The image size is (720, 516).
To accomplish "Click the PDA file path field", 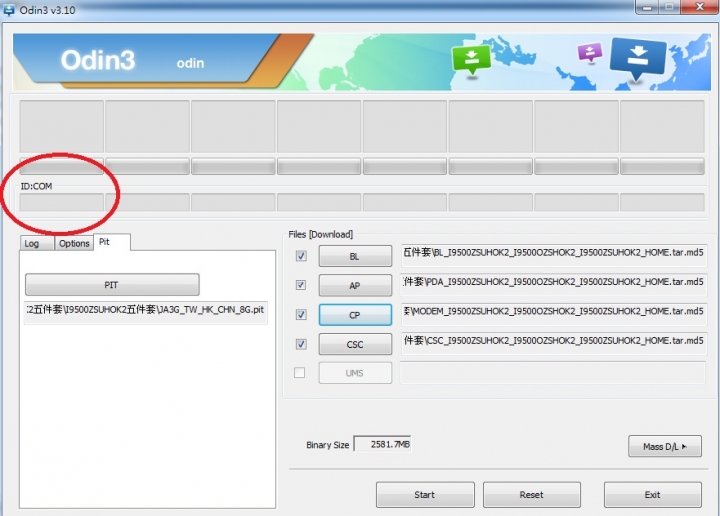I will point(554,284).
